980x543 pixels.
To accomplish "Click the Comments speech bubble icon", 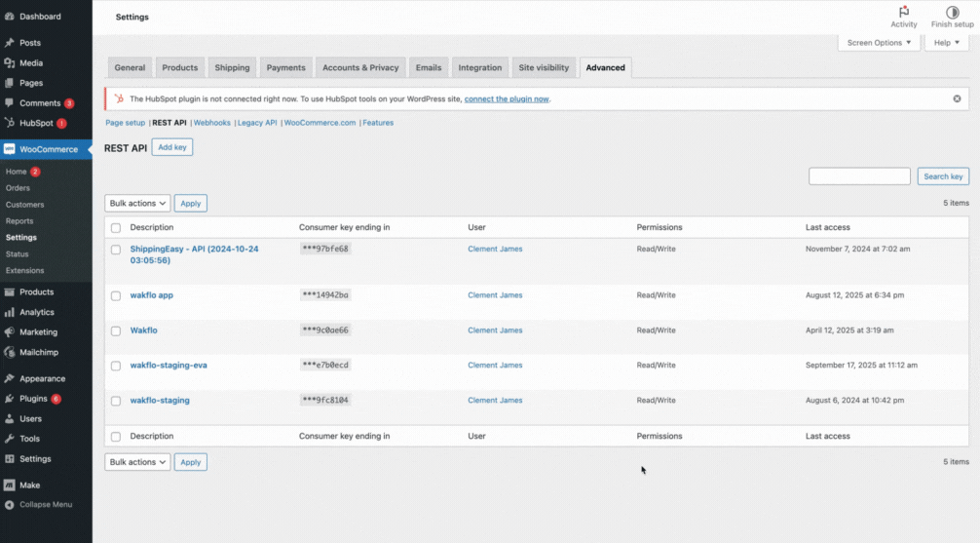I will pyautogui.click(x=10, y=102).
